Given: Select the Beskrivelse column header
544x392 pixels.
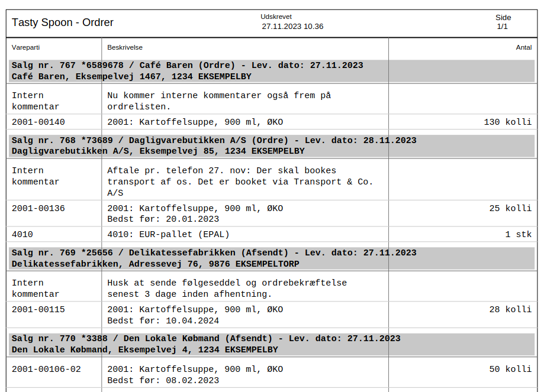Looking at the screenshot, I should [125, 47].
